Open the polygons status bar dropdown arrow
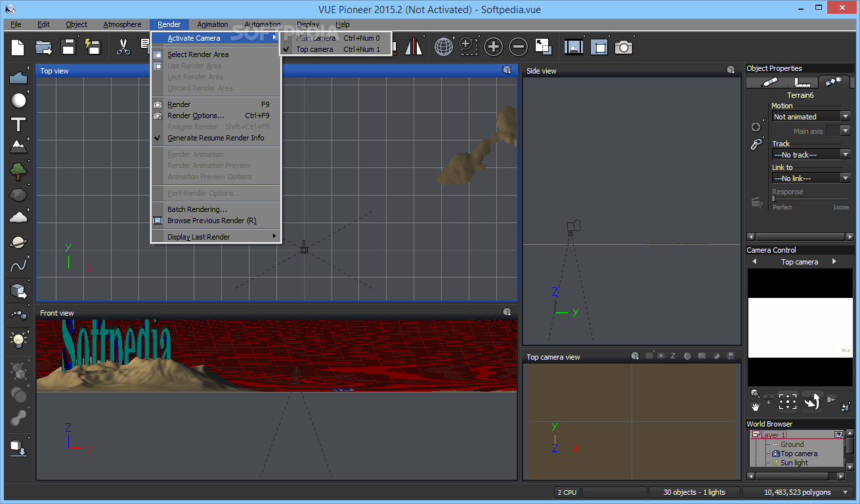This screenshot has width=860, height=504. pos(845,492)
